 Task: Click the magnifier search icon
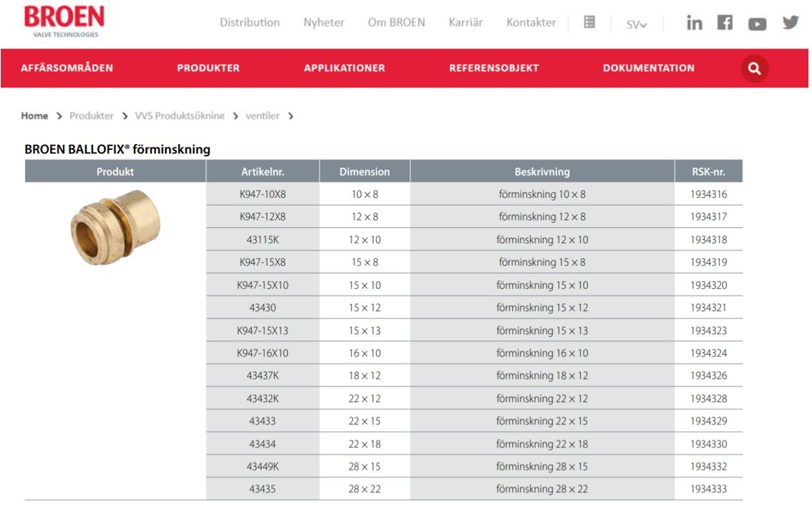click(x=755, y=68)
